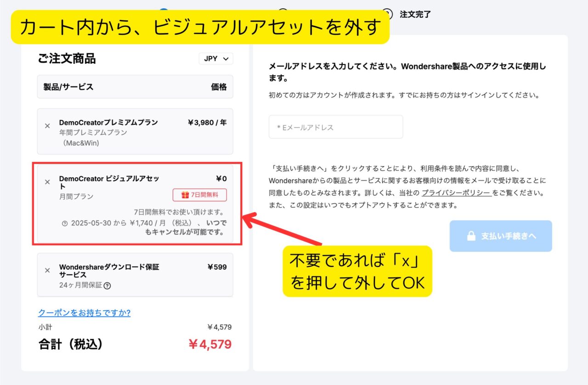Remove DemoCreator ビジュアルアセット with its x icon
The width and height of the screenshot is (588, 385).
coord(47,182)
